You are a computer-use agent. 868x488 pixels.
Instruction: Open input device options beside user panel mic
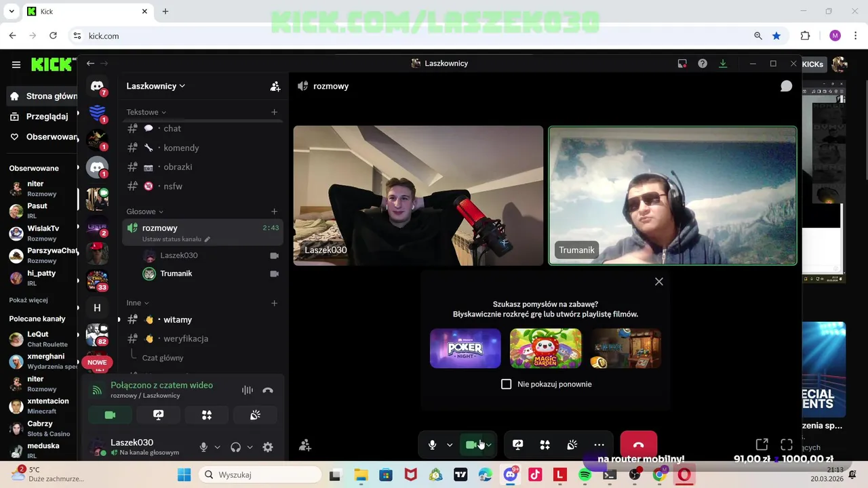coord(217,447)
